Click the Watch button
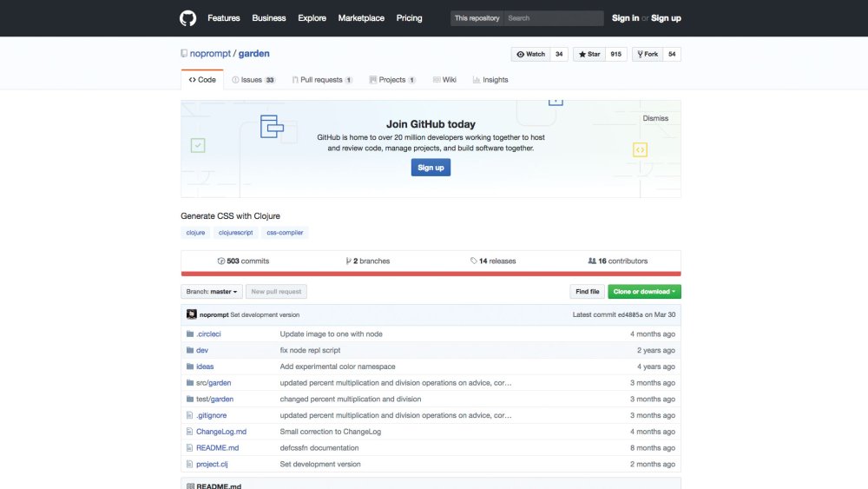 tap(531, 54)
